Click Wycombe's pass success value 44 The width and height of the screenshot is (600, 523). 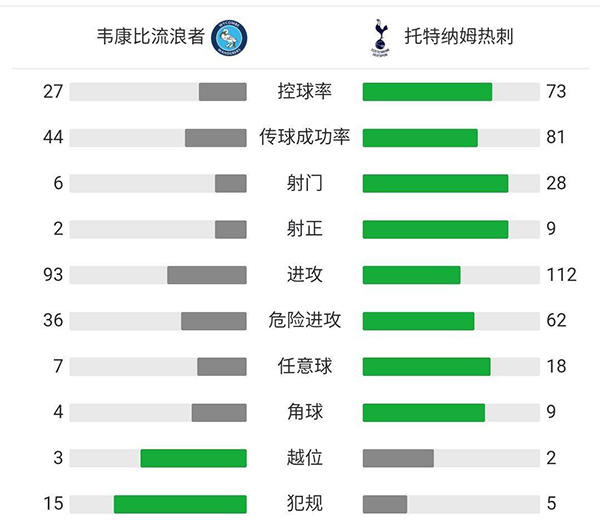(53, 137)
